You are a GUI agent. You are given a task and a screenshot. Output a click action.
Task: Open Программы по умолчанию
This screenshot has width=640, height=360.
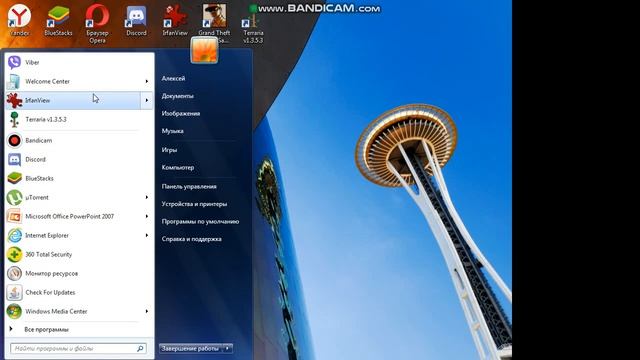(x=200, y=222)
